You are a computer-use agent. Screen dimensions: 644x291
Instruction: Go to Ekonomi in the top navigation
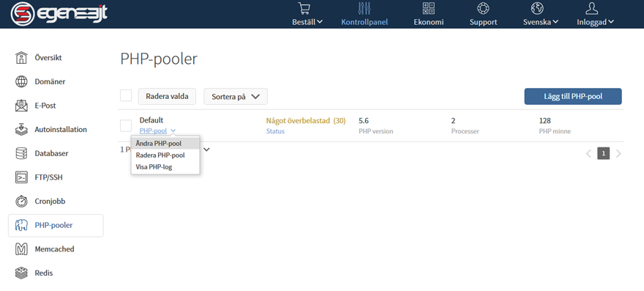point(428,22)
